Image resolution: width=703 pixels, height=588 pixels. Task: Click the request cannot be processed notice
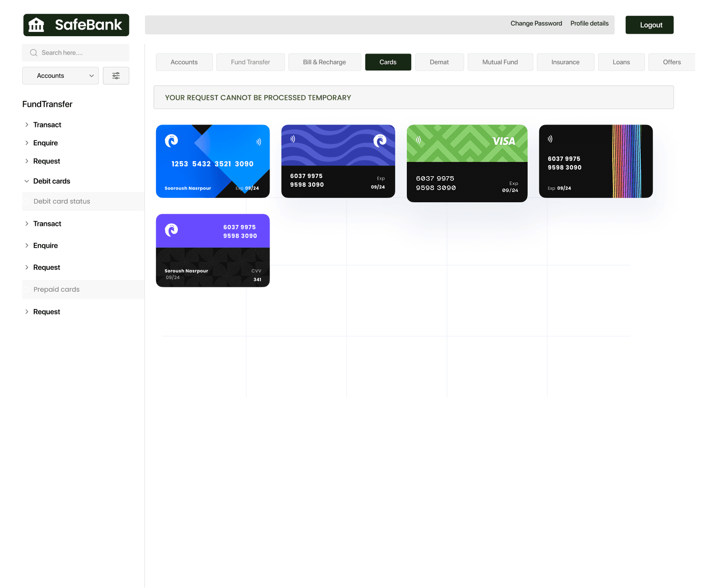(x=414, y=98)
